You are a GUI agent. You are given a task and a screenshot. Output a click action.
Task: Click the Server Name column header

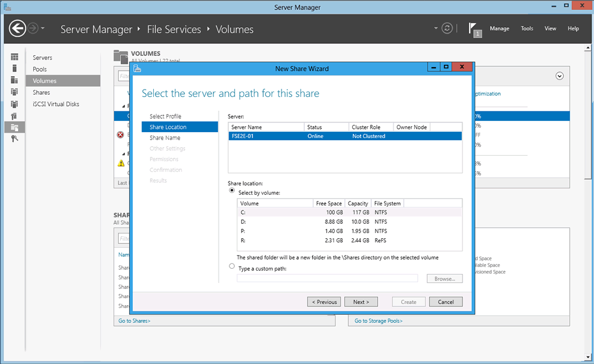tap(266, 127)
